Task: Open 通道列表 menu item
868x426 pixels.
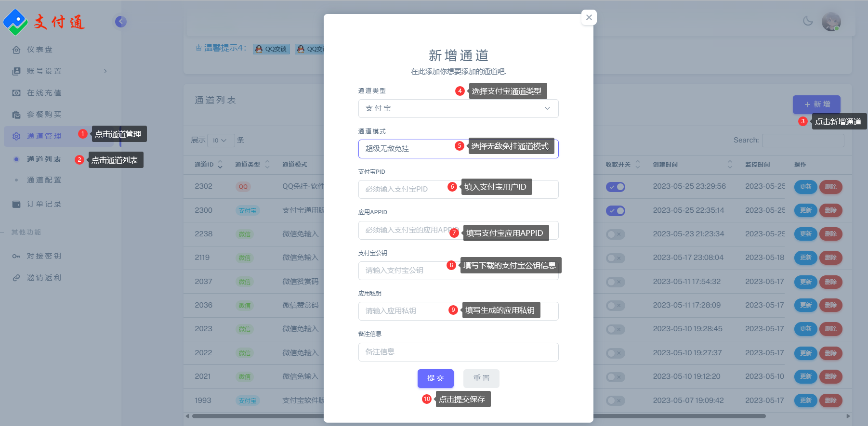Action: [x=44, y=159]
